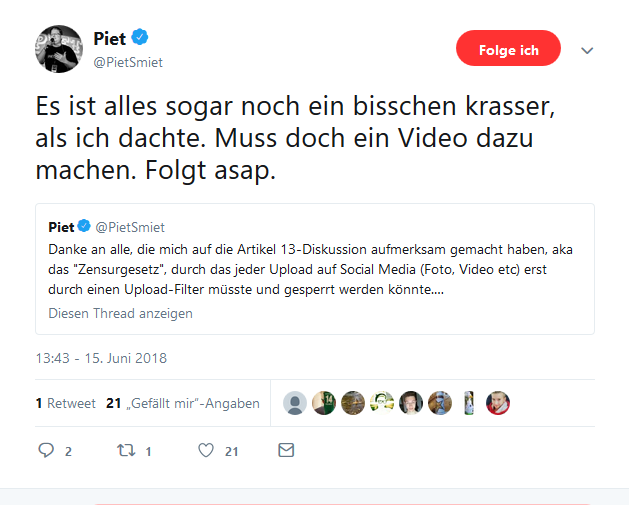The width and height of the screenshot is (629, 505).
Task: Click liker avatar with green jersey 14
Action: (324, 403)
